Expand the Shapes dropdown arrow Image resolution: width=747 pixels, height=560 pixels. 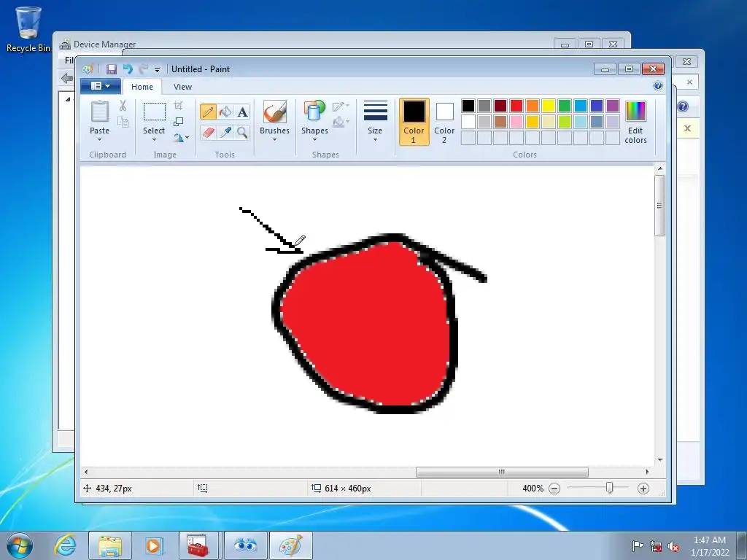click(314, 139)
